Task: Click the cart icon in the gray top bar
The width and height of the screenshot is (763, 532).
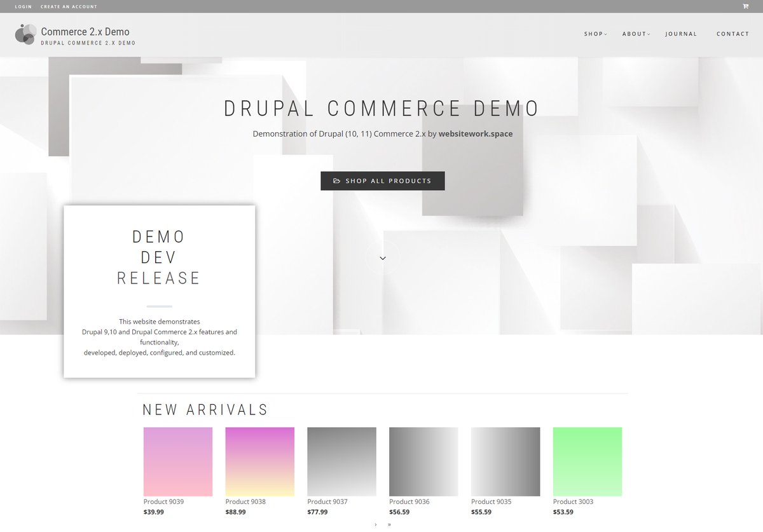Action: (x=745, y=6)
